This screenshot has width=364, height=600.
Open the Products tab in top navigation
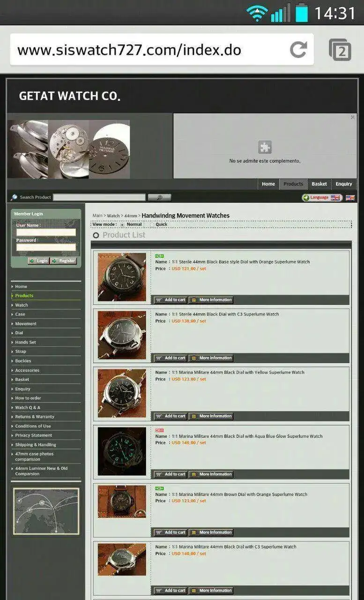[x=293, y=184]
